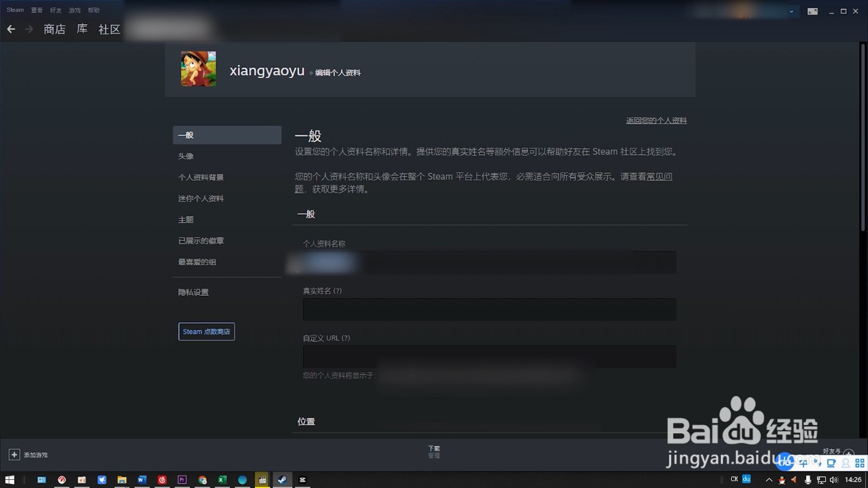The image size is (868, 488).
Task: Go to the 商店 tab
Action: pos(54,29)
